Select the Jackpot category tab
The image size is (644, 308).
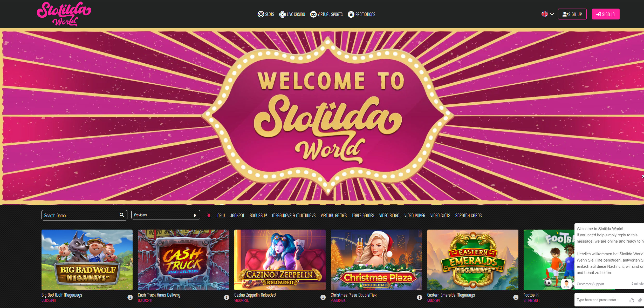coord(237,216)
